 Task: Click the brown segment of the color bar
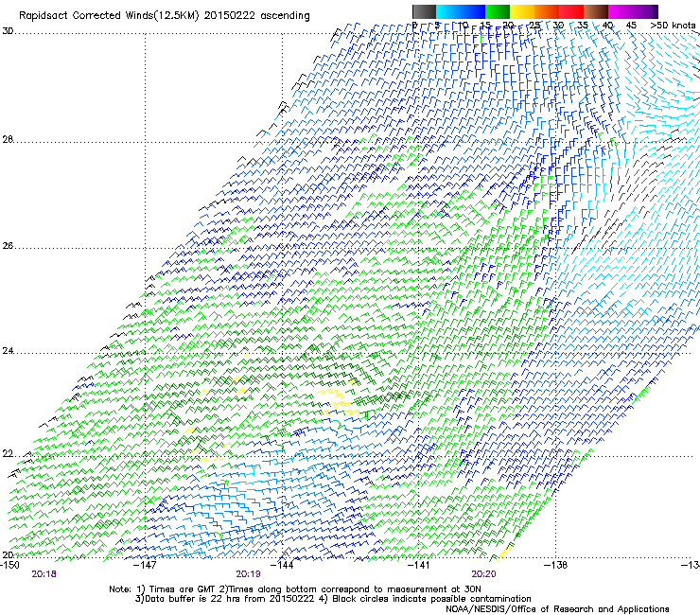[x=596, y=11]
